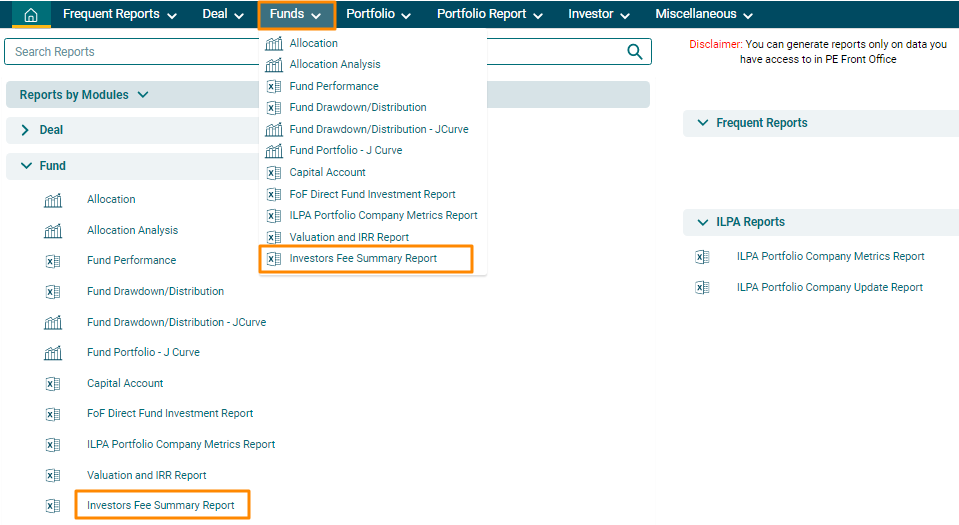
Task: Expand the Deal module section
Action: tap(25, 130)
